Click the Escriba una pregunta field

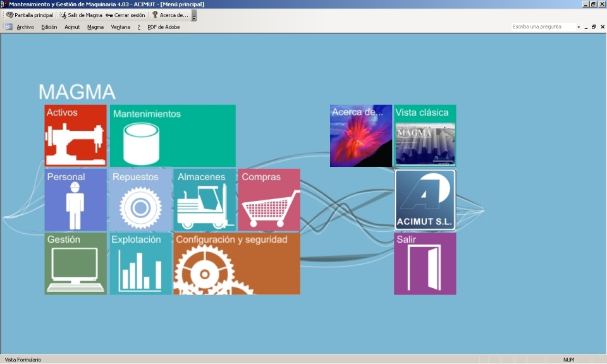[543, 27]
